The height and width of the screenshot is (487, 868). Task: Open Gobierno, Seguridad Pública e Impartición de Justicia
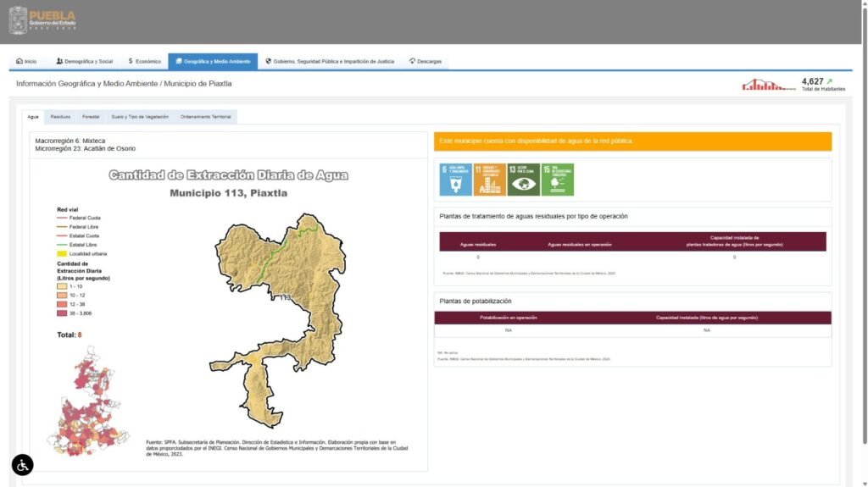(x=330, y=62)
